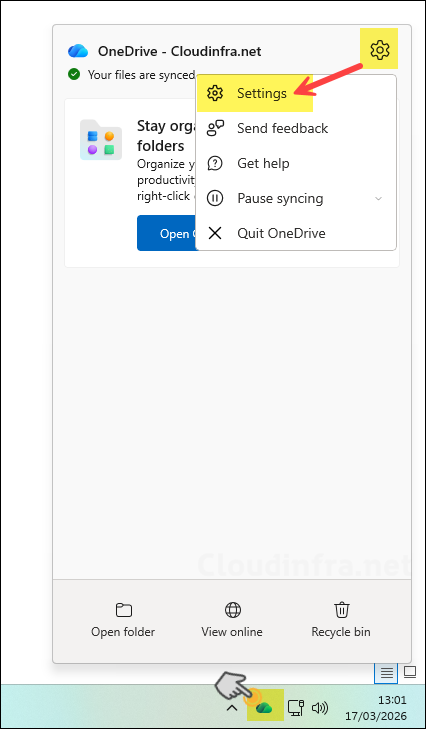Choose Send feedback menu entry
Image resolution: width=426 pixels, height=729 pixels.
296,128
